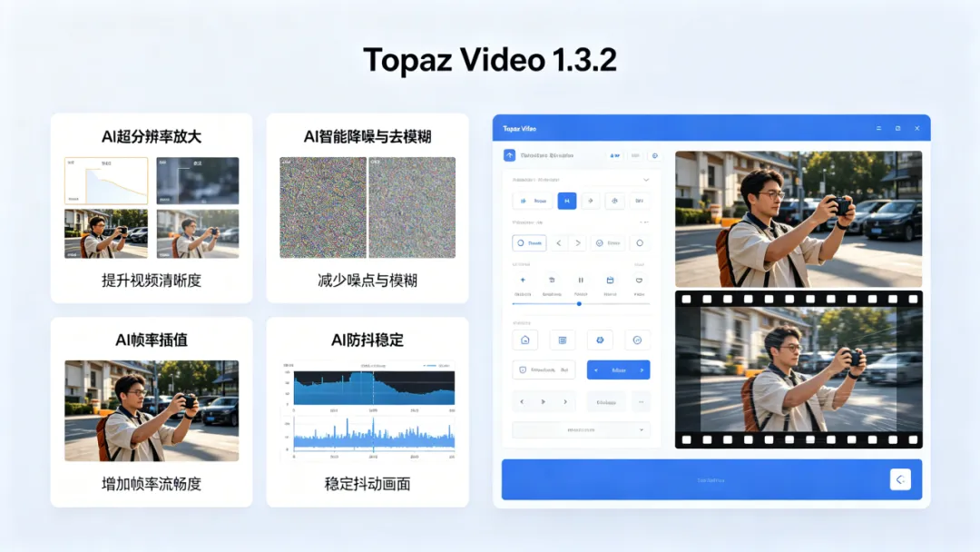This screenshot has height=552, width=980.
Task: Click the shield icon outlined button
Action: click(544, 370)
